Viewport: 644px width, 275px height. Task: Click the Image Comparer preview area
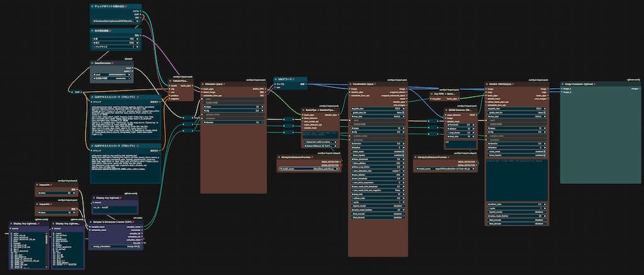pyautogui.click(x=600, y=137)
